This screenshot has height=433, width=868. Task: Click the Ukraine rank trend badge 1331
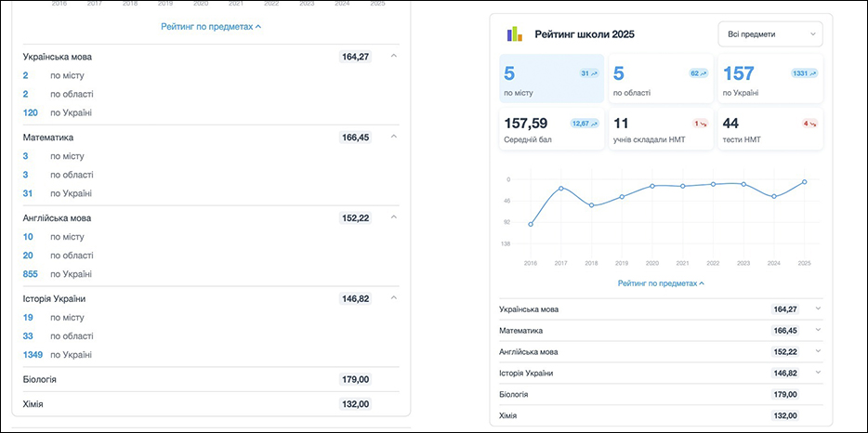point(804,72)
